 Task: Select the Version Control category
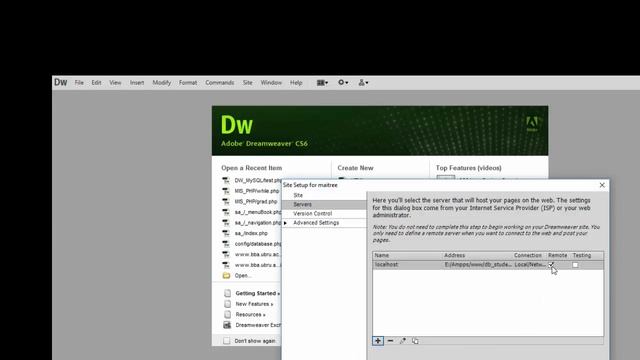point(324,213)
